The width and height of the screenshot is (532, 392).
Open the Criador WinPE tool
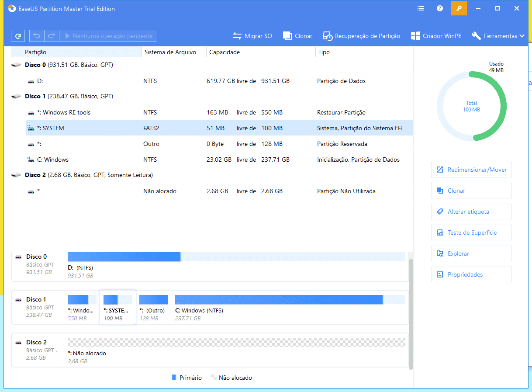click(435, 36)
